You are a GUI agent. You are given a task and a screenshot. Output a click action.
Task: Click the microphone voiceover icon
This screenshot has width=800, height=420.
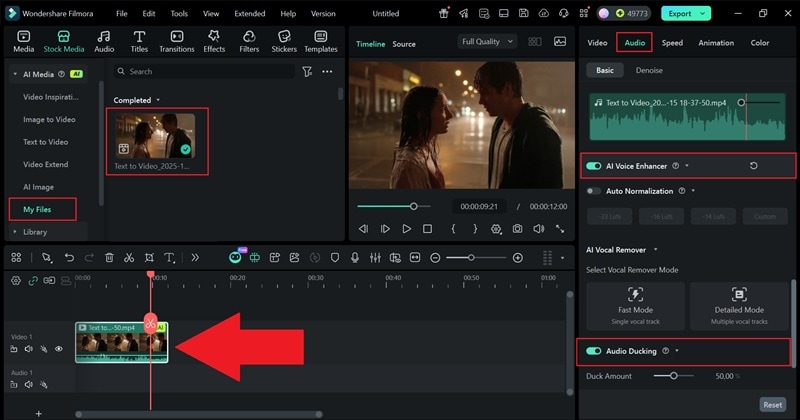355,258
